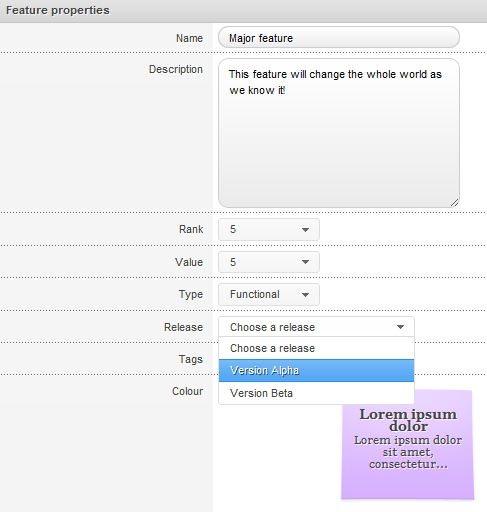This screenshot has width=487, height=512.
Task: Click the Tags field label
Action: coord(191,359)
